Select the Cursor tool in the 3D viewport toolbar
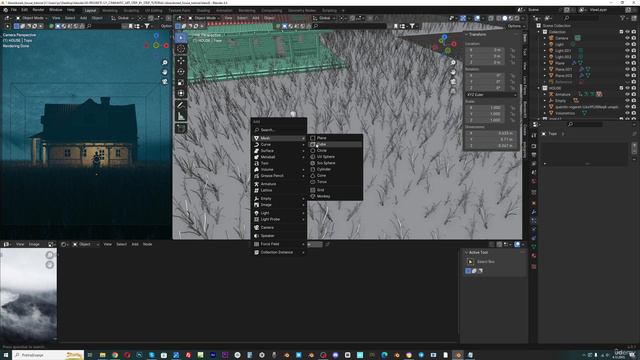Viewport: 640px width, 360px height. pyautogui.click(x=181, y=49)
